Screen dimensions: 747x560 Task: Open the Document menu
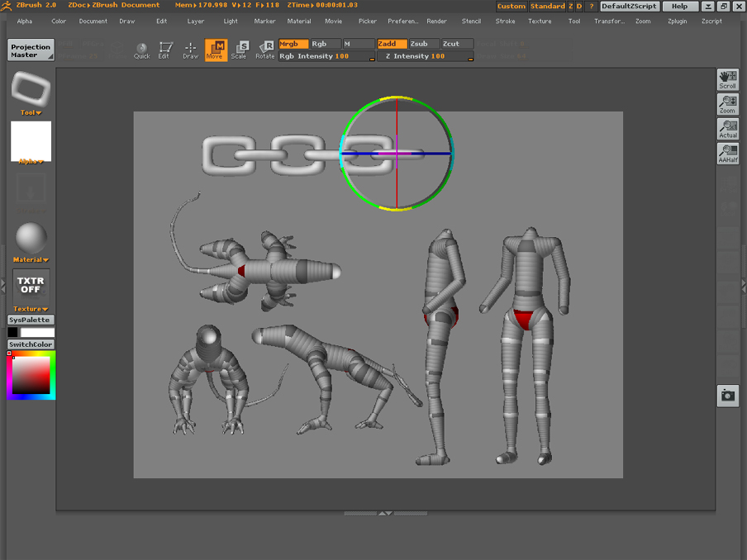pos(93,21)
